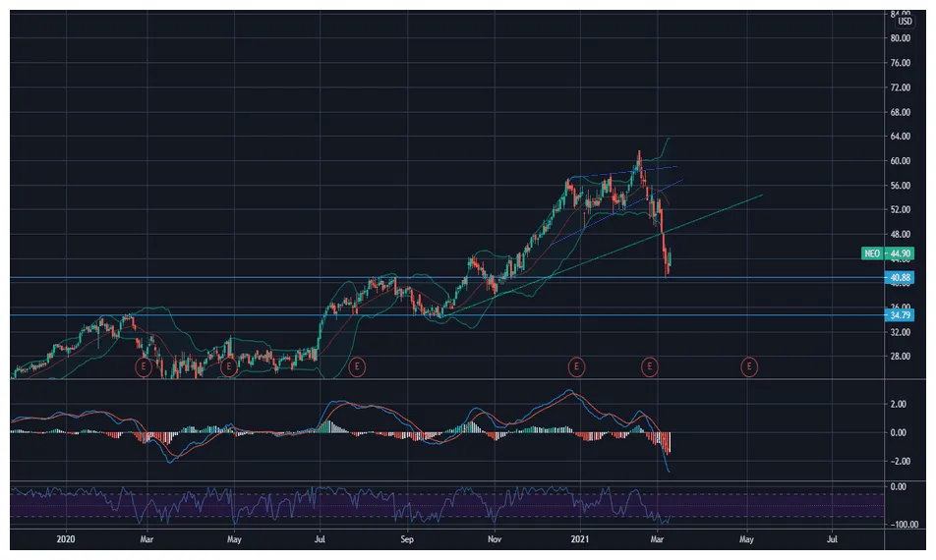Click the upcoming earnings E marker near May 2021

(750, 366)
